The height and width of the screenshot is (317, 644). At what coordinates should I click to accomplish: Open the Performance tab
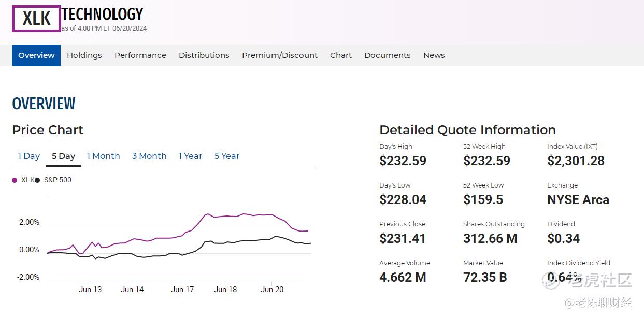click(x=140, y=55)
